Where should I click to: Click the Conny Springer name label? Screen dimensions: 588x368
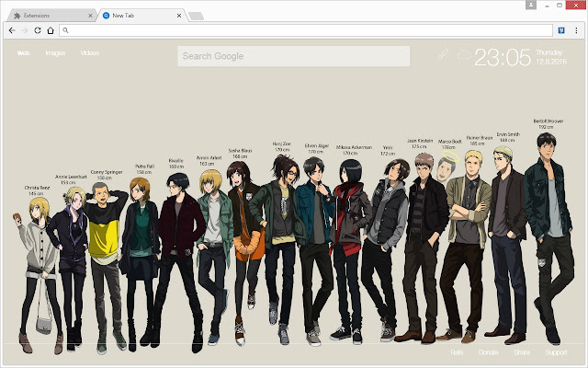[107, 172]
